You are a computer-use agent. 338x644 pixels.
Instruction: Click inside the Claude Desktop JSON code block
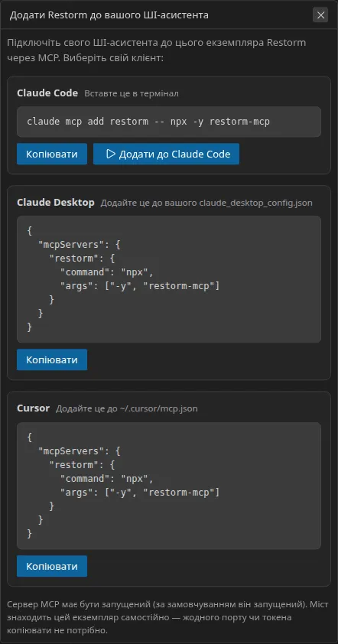pyautogui.click(x=169, y=279)
